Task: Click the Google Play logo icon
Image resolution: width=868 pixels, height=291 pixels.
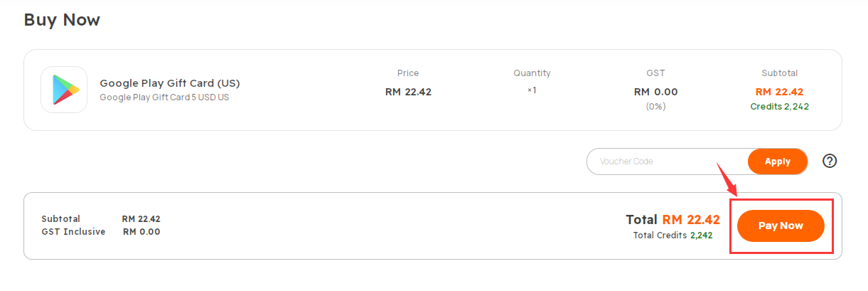Action: 64,90
